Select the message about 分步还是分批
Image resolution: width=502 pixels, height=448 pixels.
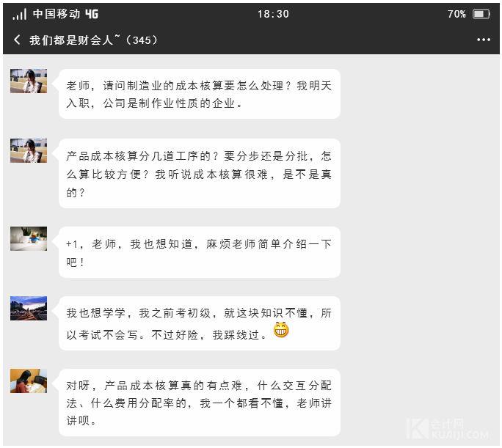click(x=200, y=173)
